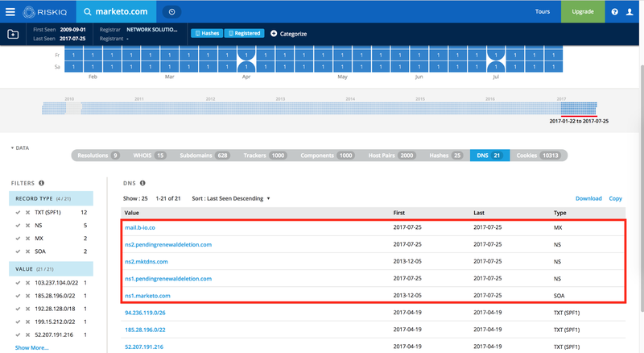The image size is (644, 353).
Task: Exclude value 52.207.191.216 with X
Action: pos(27,335)
